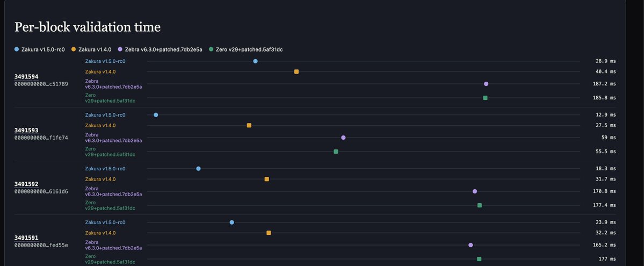Screen dimensions: 644x266
Task: Click green square marker for block 3491592
Action: [x=480, y=205]
